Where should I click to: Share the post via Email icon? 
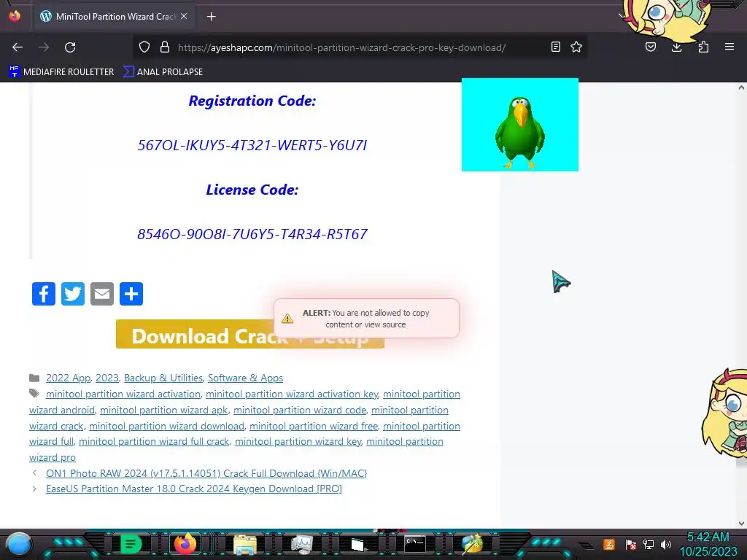(x=102, y=294)
